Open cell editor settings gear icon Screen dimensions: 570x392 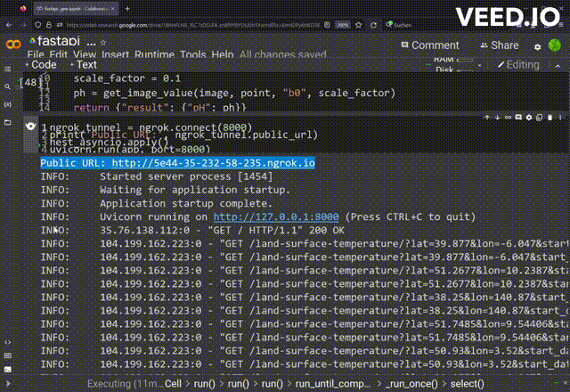(530, 118)
